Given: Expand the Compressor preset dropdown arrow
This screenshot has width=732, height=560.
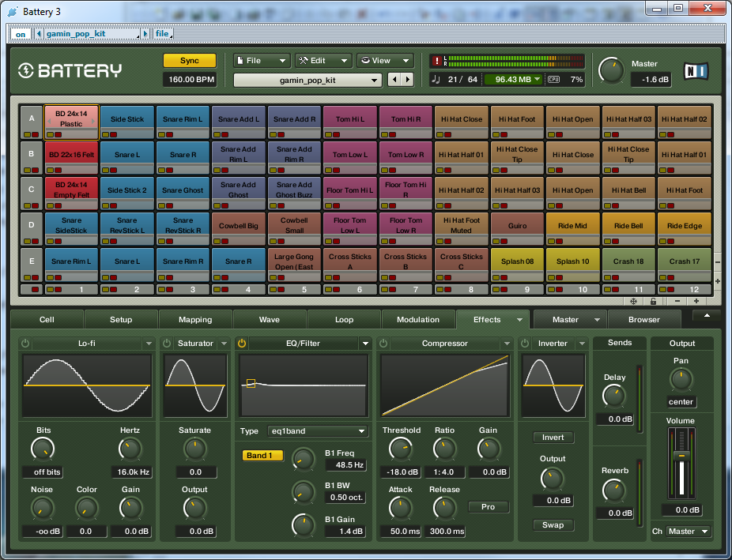Looking at the screenshot, I should (x=507, y=343).
